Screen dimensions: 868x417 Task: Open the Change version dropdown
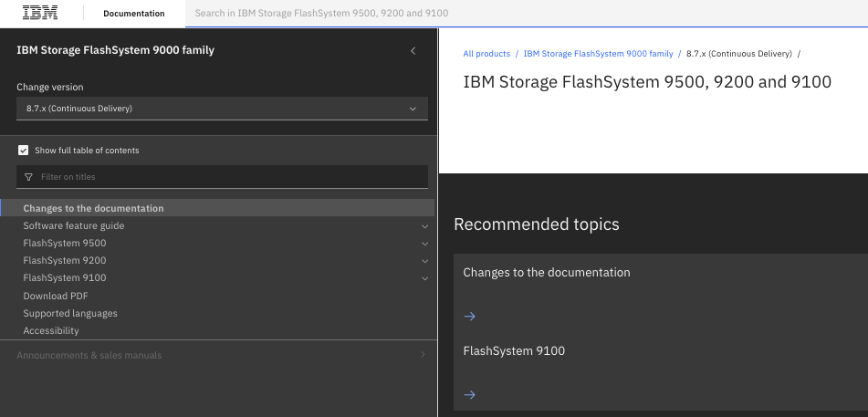click(222, 109)
